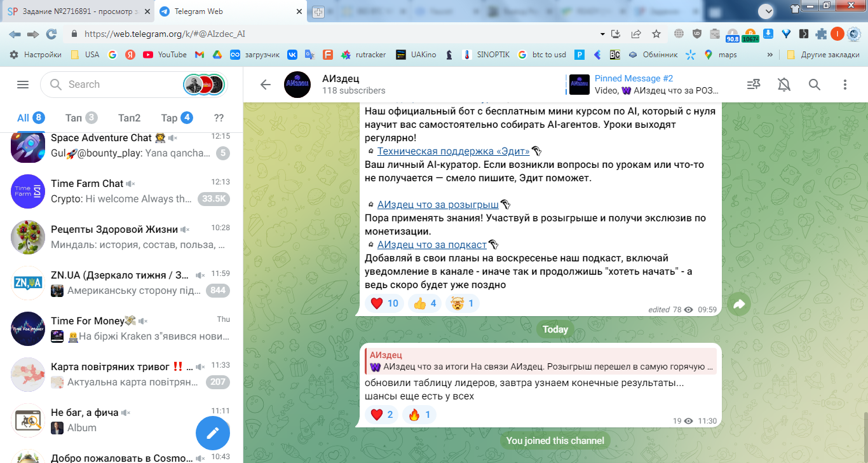Open the Настройки bookmark
The height and width of the screenshot is (463, 868).
[36, 55]
